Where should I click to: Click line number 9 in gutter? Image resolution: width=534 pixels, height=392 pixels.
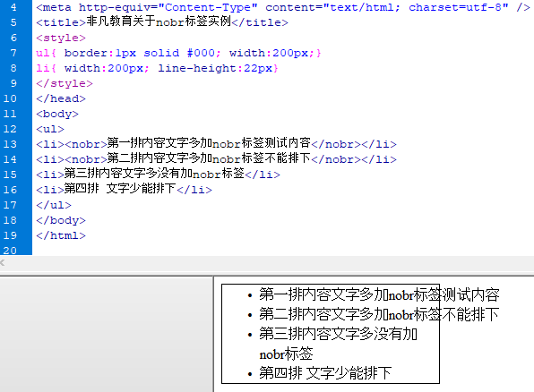coord(13,83)
